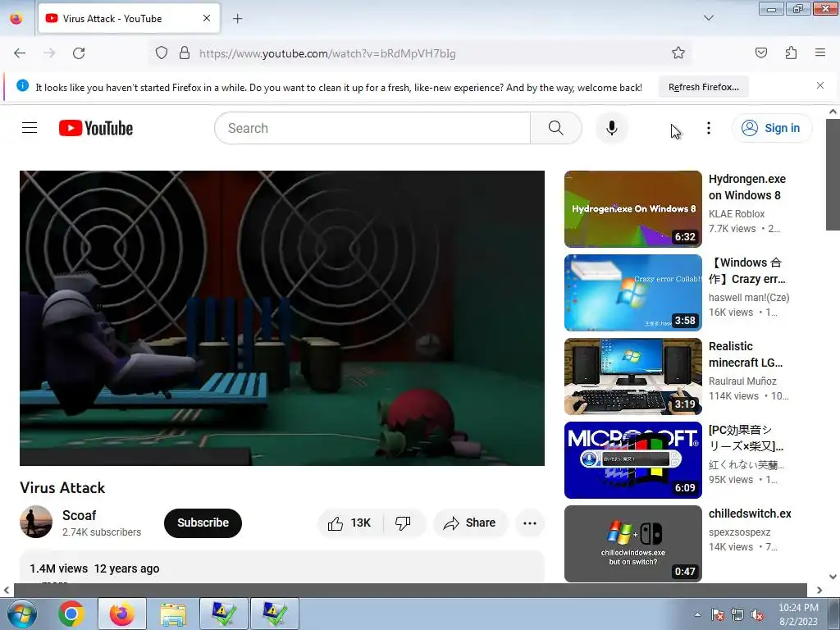Open the Realistic minecraft LG thumbnail
Image resolution: width=840 pixels, height=630 pixels.
(633, 376)
